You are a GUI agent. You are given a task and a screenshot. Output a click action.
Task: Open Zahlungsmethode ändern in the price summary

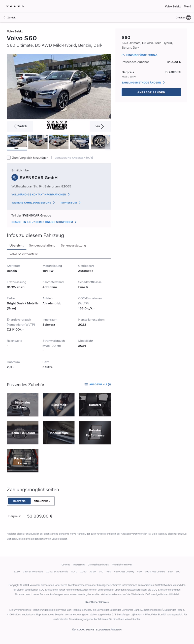[x=143, y=83]
